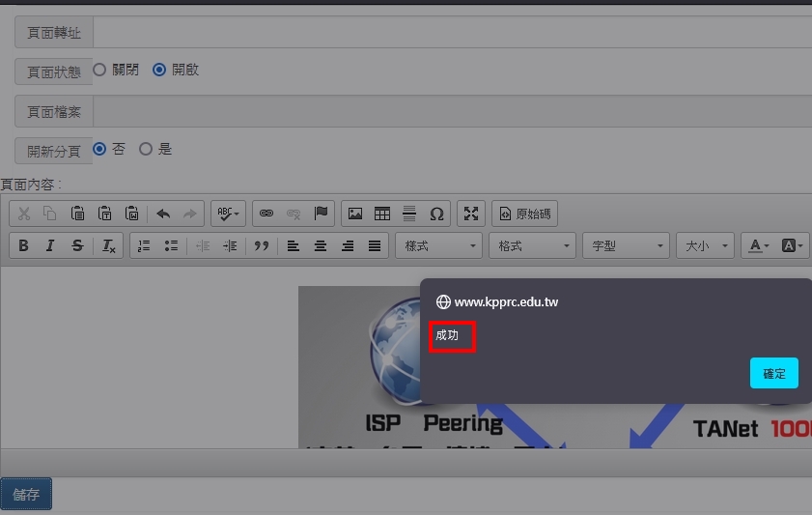Image resolution: width=812 pixels, height=515 pixels.
Task: Select 否 radio for new tab
Action: point(99,149)
